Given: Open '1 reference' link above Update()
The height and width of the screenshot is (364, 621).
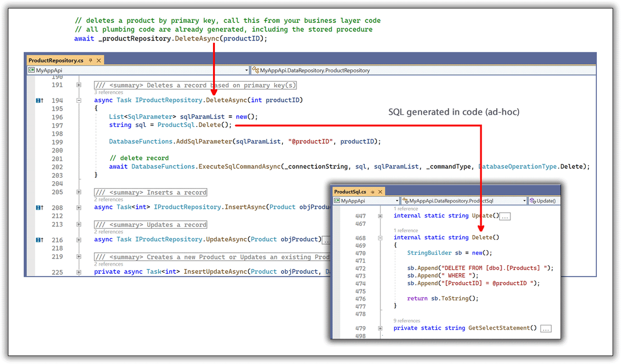Looking at the screenshot, I should click(406, 209).
